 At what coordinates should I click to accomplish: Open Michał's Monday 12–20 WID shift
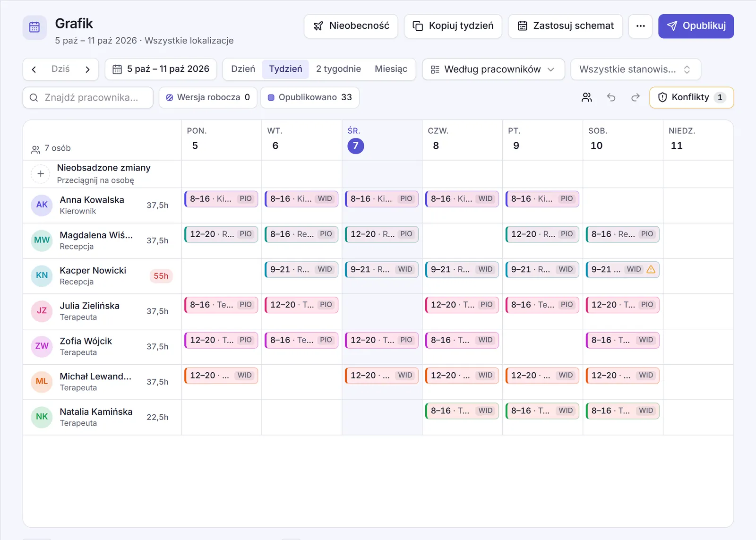pos(221,376)
